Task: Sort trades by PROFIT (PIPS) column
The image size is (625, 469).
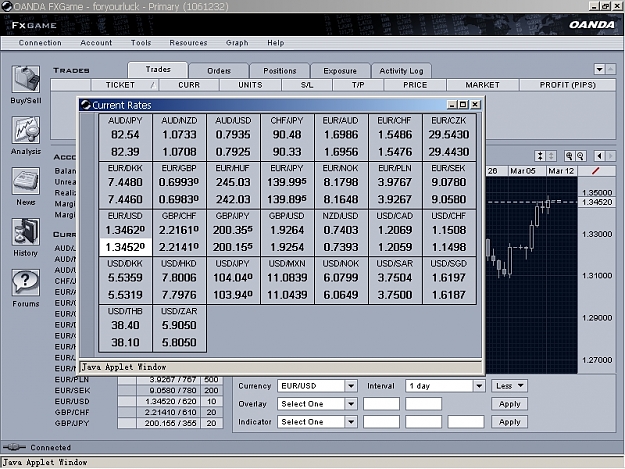Action: click(x=568, y=85)
